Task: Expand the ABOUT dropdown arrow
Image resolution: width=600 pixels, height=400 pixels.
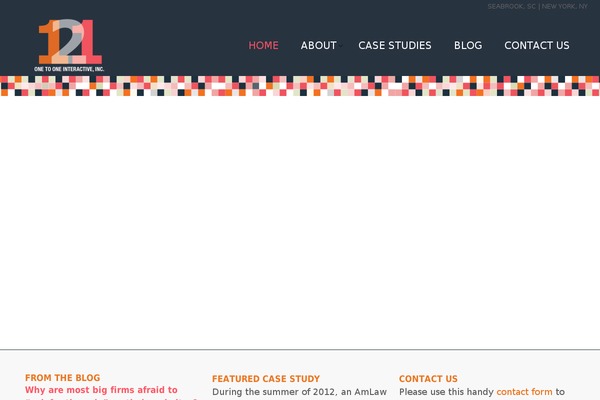Action: click(x=340, y=46)
